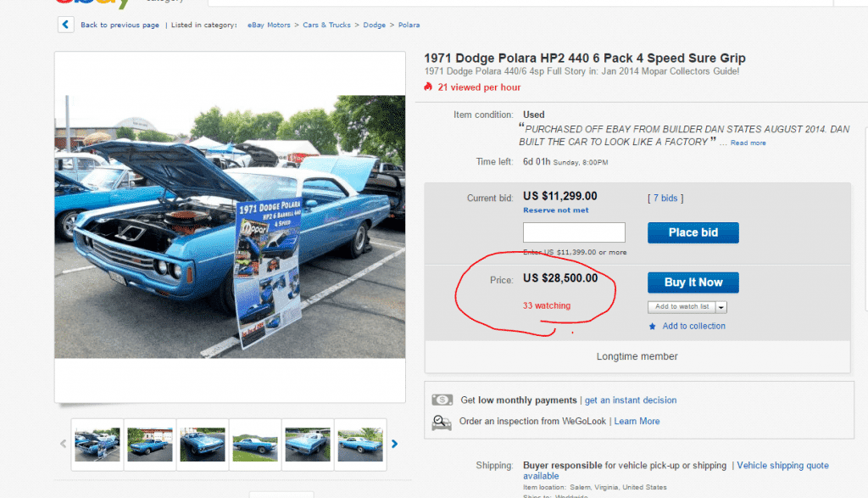Open the Add to watch list dropdown arrow

pyautogui.click(x=721, y=307)
